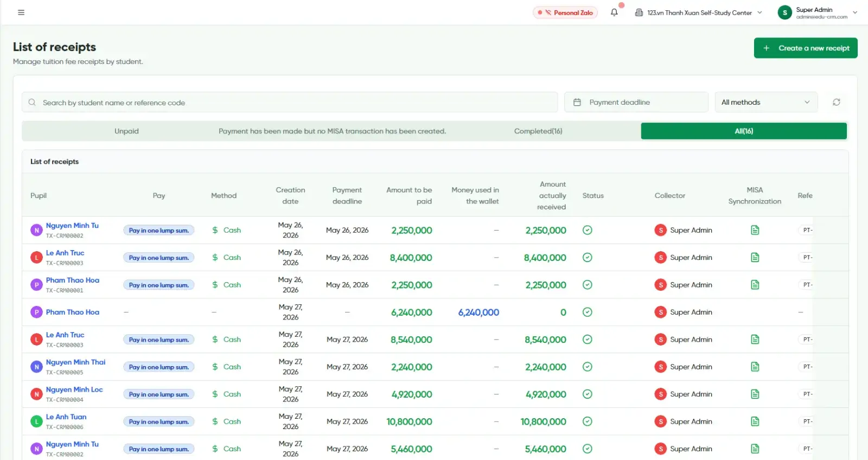Click Super Admin avatar in 8,540,000 row
Screen dimensions: 868x460
click(660, 340)
